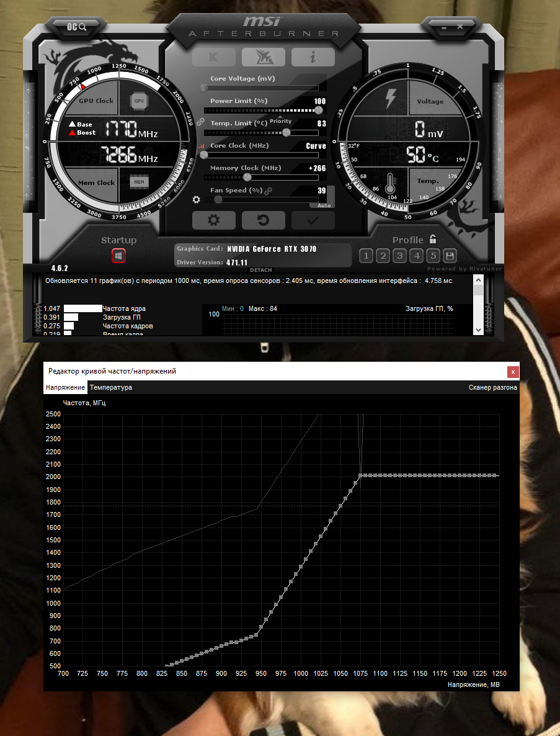Screen dimensions: 560x736
Task: Select profile slot 1
Action: tap(367, 256)
